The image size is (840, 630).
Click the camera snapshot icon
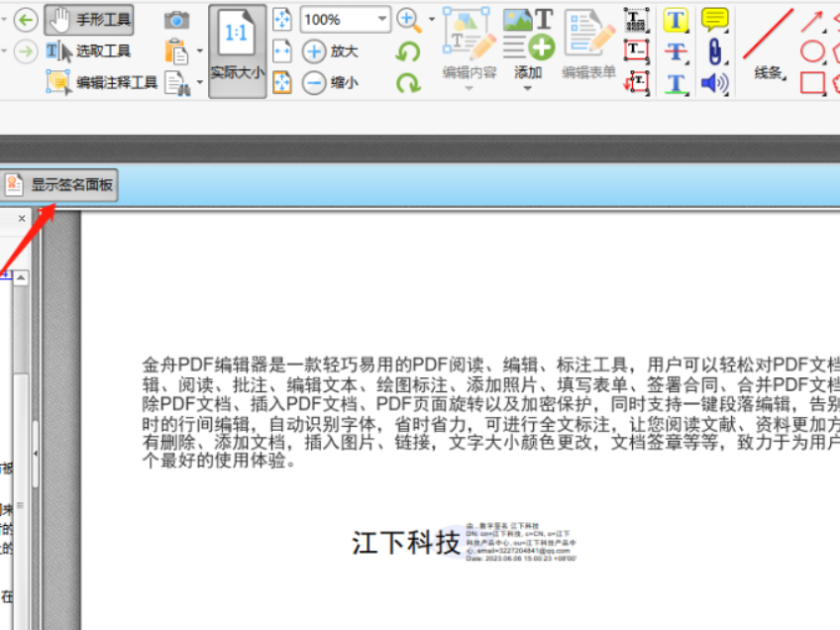176,21
